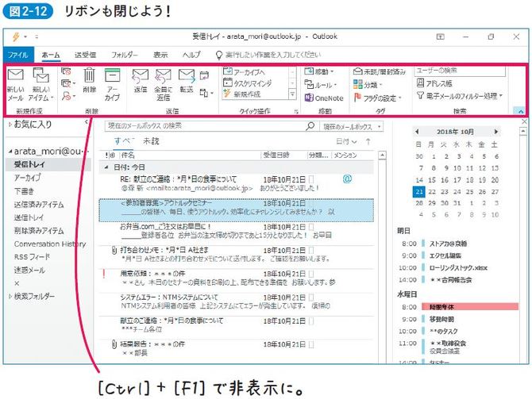Collapse the ribbon with the pin arrow
Screen dimensions: 532x399
click(520, 111)
